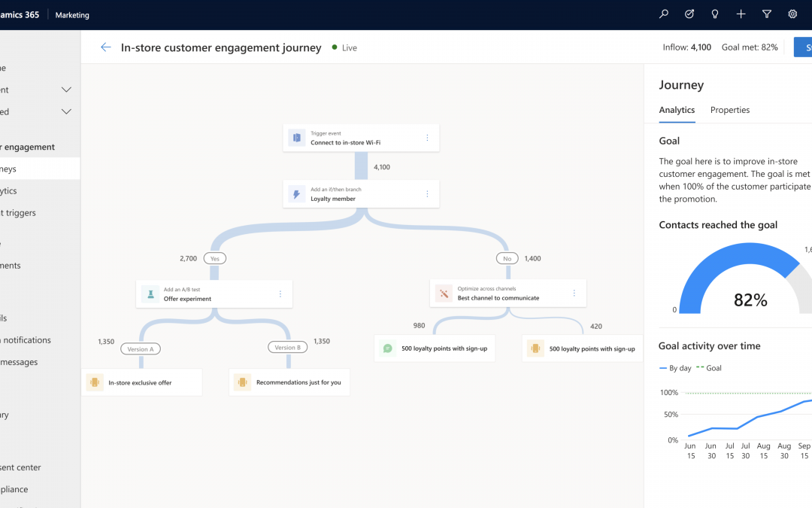Select the Version B branch pill
The height and width of the screenshot is (508, 812).
pos(287,347)
